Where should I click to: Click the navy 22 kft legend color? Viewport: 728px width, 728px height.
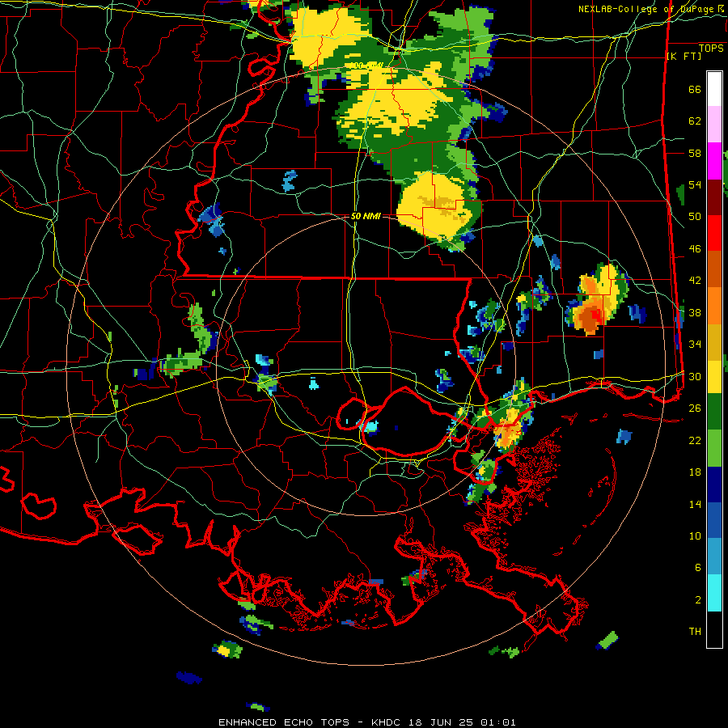point(714,485)
